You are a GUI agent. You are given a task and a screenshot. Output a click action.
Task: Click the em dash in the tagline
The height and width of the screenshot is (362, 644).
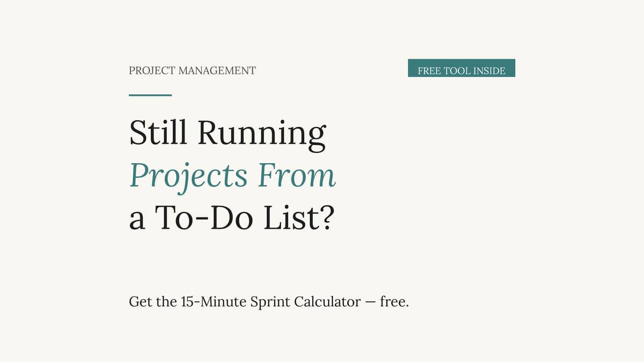pyautogui.click(x=370, y=303)
